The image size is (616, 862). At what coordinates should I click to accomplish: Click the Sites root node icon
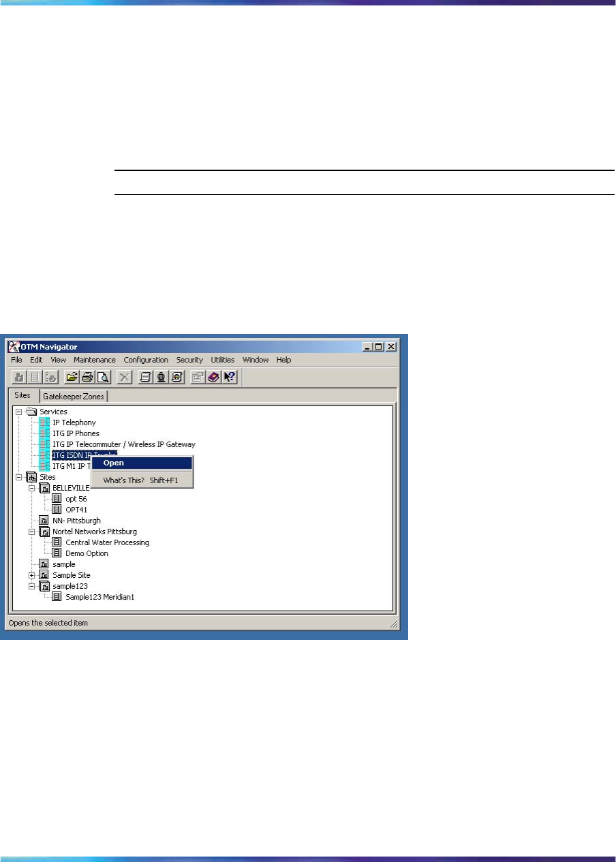click(31, 477)
